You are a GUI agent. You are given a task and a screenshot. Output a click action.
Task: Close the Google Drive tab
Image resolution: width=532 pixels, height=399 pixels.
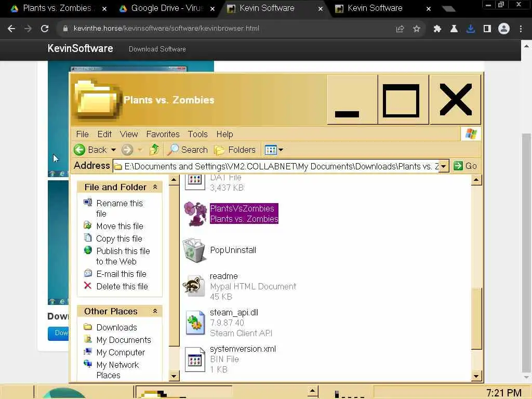212,9
